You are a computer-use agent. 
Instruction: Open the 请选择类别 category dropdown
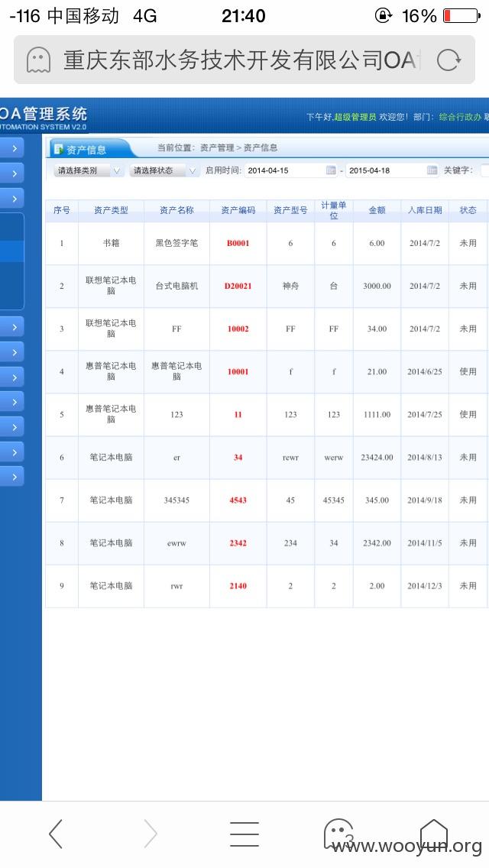[x=89, y=170]
